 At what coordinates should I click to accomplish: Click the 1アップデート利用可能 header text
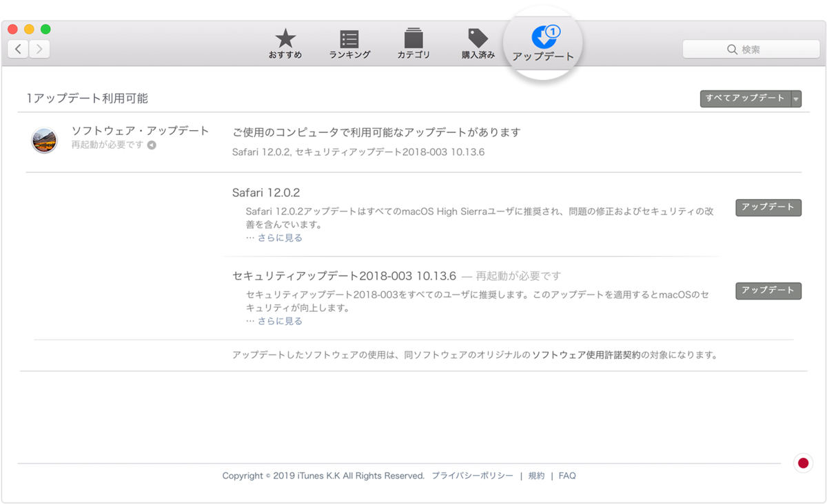tap(88, 98)
